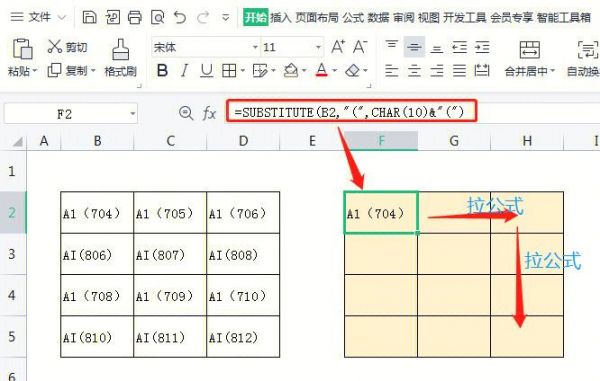Viewport: 600px width, 381px height.
Task: Open Print Preview icon
Action: 157,17
